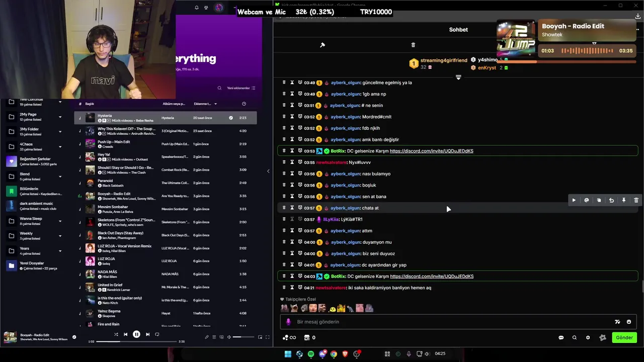Toggle translate icon in chat input
Viewport: 644px width, 362px height.
(x=617, y=322)
